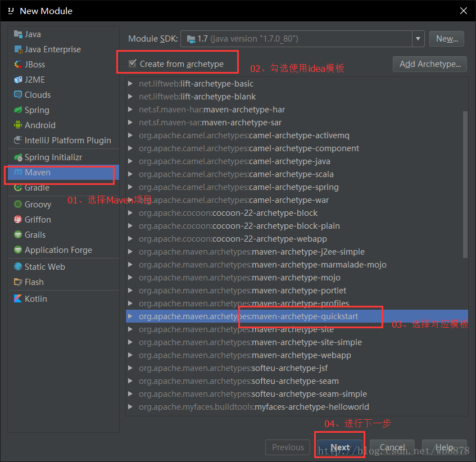476x462 pixels.
Task: Open the Module SDK dropdown arrow
Action: 418,39
